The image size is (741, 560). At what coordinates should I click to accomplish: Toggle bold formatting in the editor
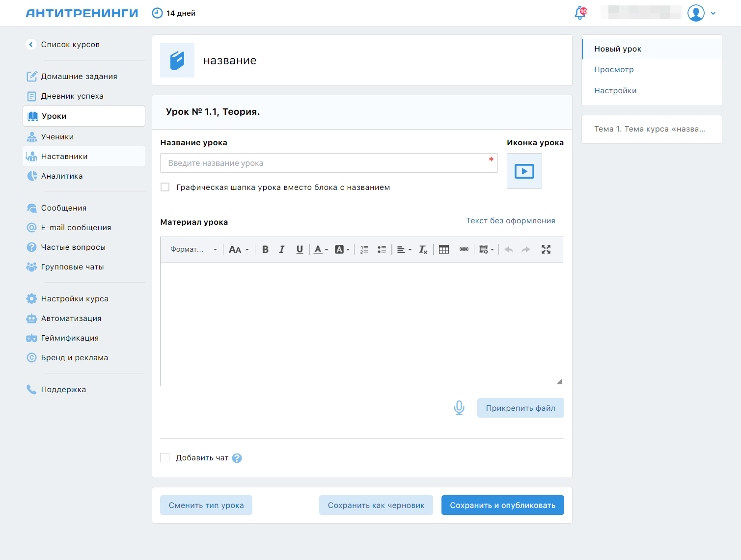tap(265, 250)
